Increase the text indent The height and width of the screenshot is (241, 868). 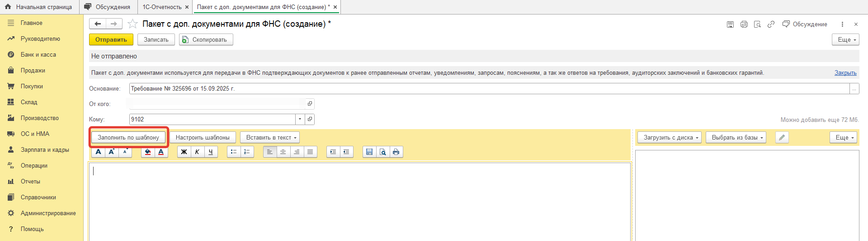click(x=333, y=152)
